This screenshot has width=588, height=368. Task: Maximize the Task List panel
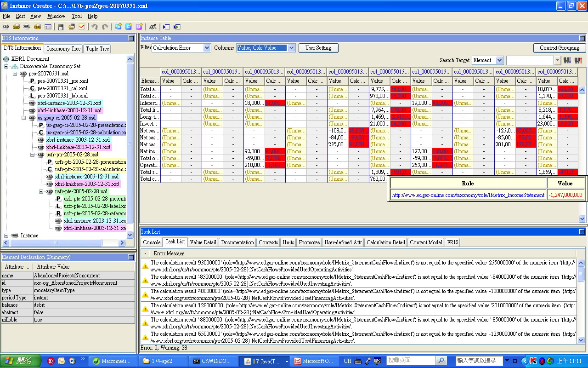(x=581, y=232)
